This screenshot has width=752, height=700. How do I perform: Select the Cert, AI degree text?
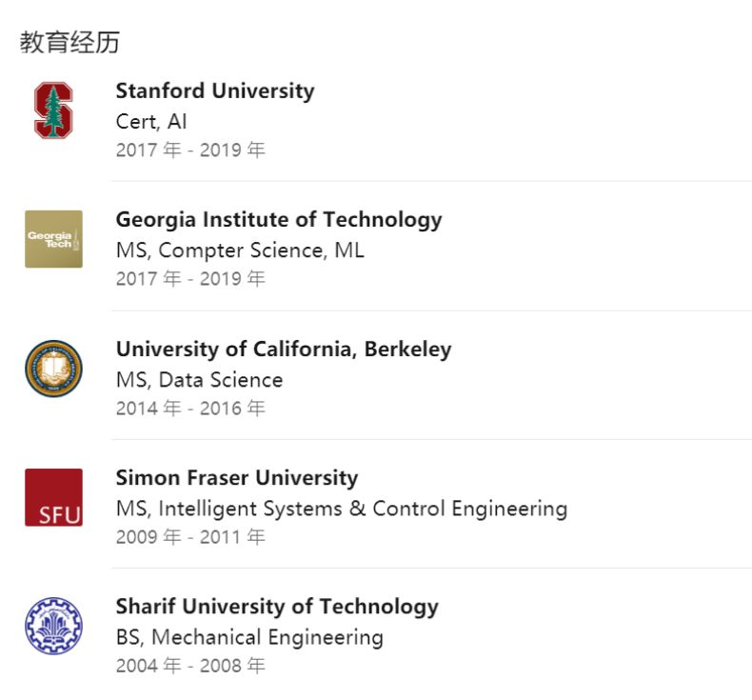(151, 121)
